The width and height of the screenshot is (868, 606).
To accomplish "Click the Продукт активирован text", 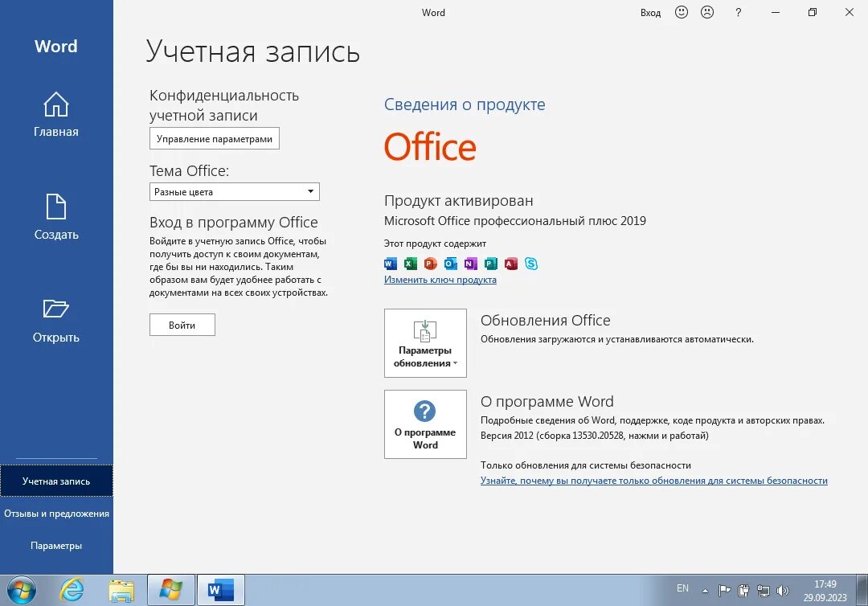I will [458, 200].
